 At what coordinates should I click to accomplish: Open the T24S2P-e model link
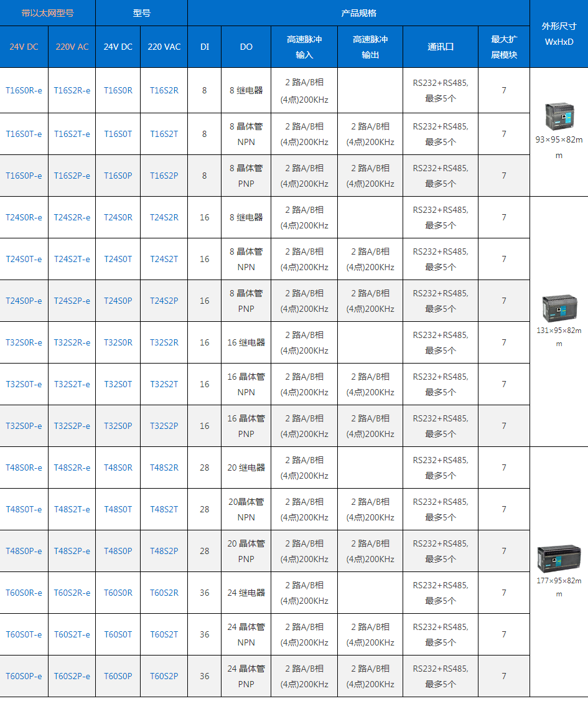coord(72,301)
